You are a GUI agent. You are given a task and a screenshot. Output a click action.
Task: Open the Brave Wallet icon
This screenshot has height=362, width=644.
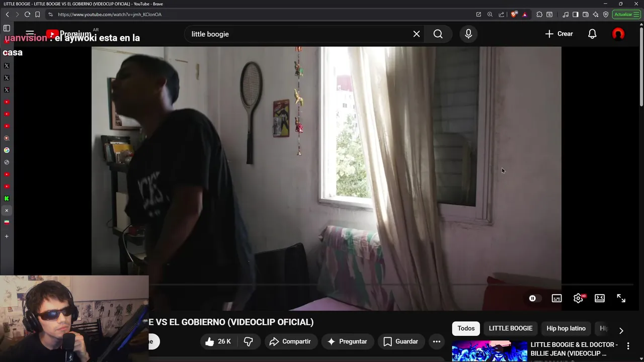[586, 15]
